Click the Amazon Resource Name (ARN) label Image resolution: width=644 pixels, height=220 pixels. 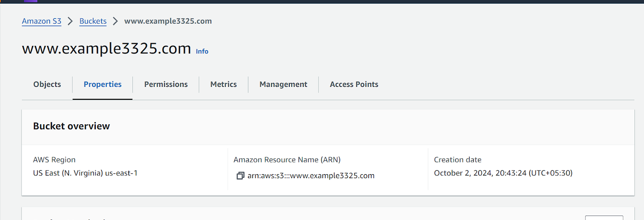pyautogui.click(x=287, y=160)
